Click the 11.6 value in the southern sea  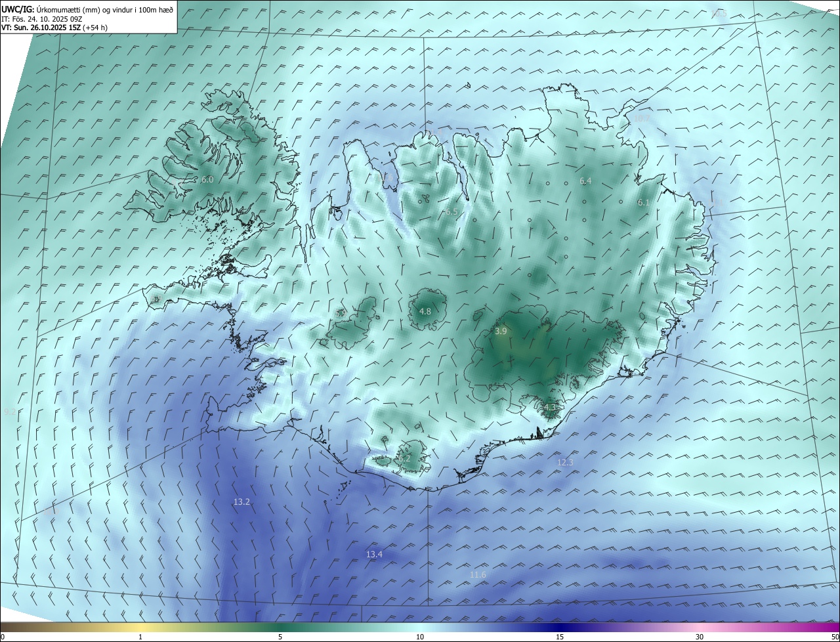coord(478,575)
